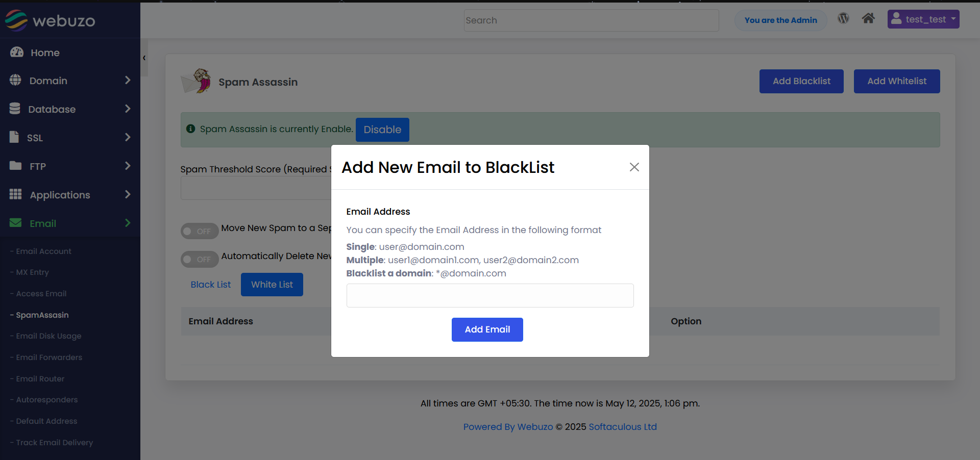Toggle Automatically Delete New Spam switch
This screenshot has height=460, width=980.
point(200,259)
